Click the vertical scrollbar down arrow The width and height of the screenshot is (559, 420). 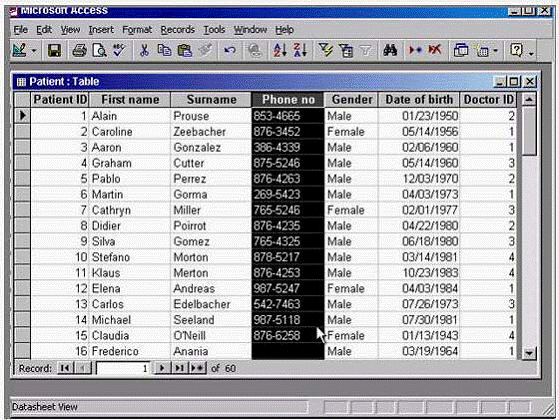pyautogui.click(x=529, y=353)
